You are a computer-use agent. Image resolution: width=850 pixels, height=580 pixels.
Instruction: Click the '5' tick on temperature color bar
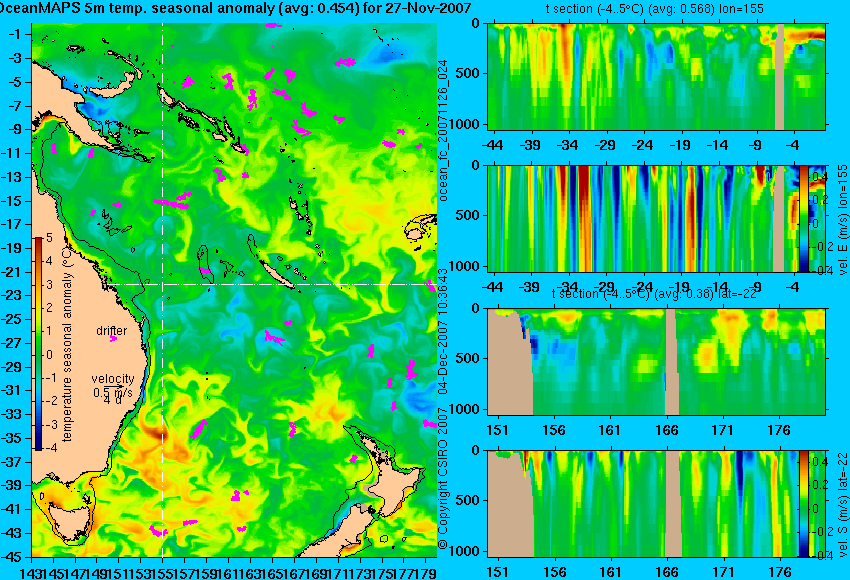[x=49, y=237]
